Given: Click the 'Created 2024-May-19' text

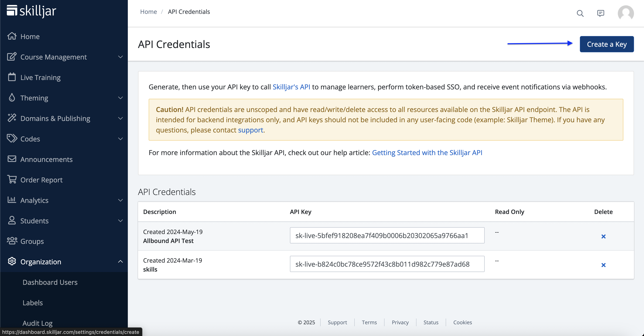Looking at the screenshot, I should click(173, 232).
